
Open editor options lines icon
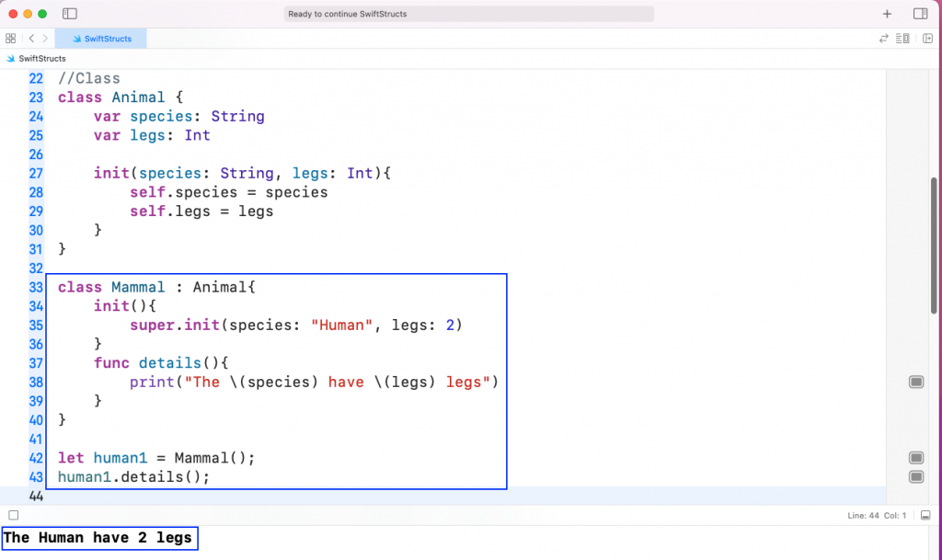(902, 39)
